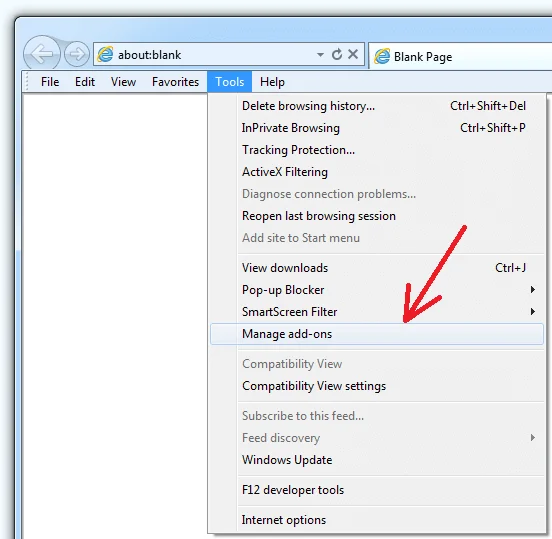Click the stop X icon in address bar

click(x=353, y=54)
